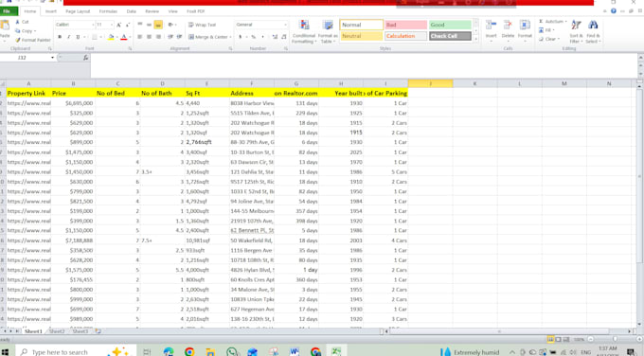Apply percent style format
Viewport: 644px width, 356px height.
coord(254,37)
